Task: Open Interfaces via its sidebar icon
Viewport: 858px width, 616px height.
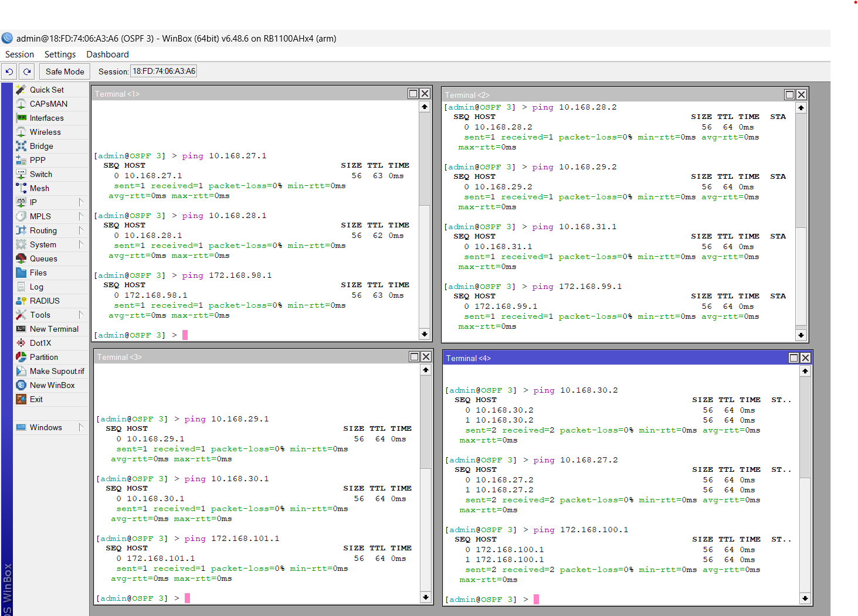Action: click(21, 118)
